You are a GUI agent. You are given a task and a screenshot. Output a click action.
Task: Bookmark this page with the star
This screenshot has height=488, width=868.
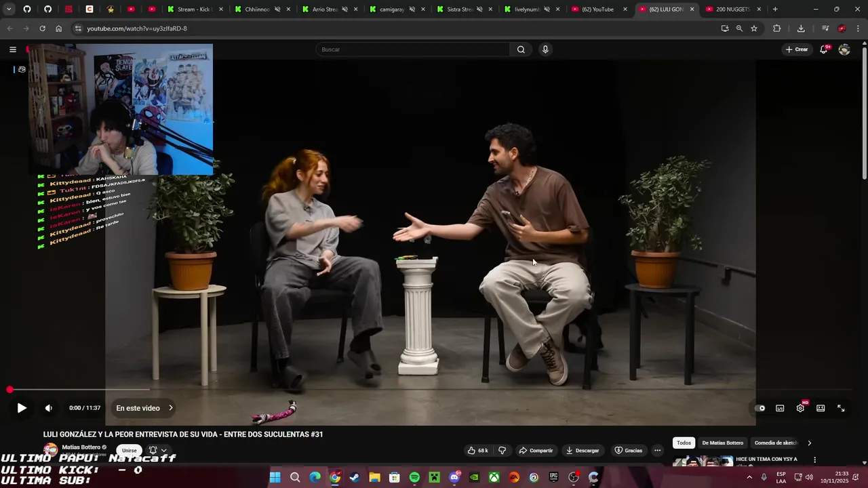point(754,28)
